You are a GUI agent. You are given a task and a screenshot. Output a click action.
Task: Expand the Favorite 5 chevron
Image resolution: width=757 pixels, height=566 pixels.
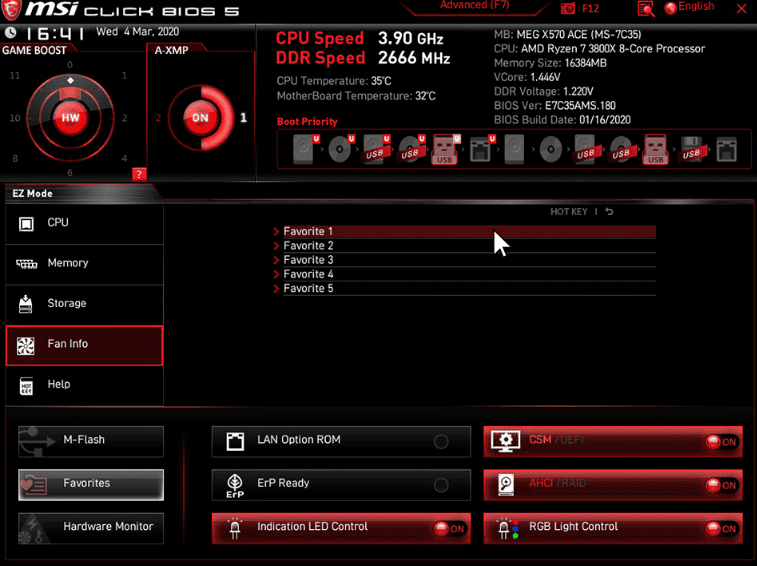click(277, 289)
